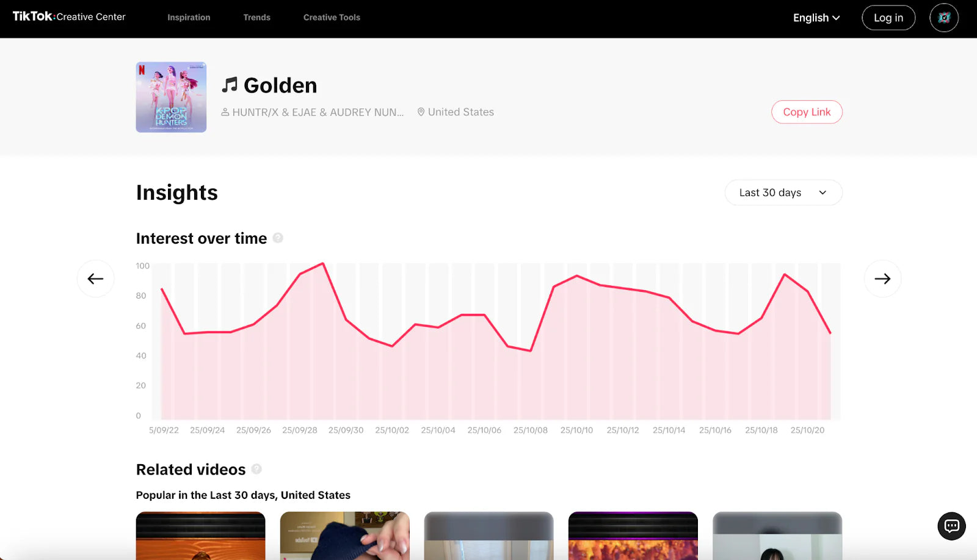
Task: Expand the Last 30 days dropdown
Action: [783, 192]
